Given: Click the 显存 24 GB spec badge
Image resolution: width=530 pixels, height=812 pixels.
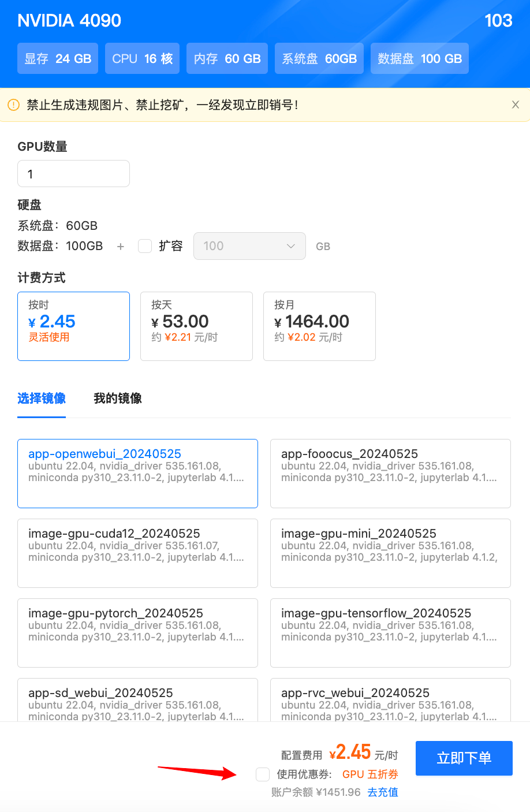Looking at the screenshot, I should (x=58, y=58).
